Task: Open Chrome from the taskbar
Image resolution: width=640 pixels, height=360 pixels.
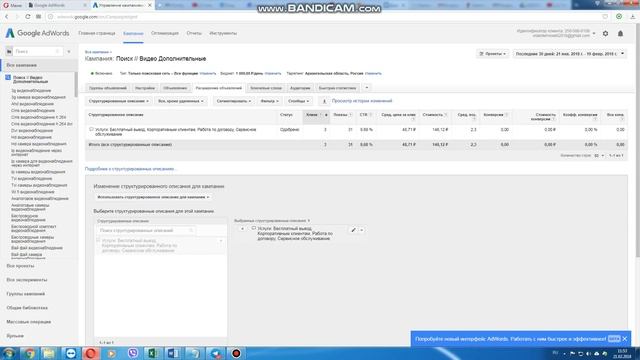Action: tap(29, 353)
